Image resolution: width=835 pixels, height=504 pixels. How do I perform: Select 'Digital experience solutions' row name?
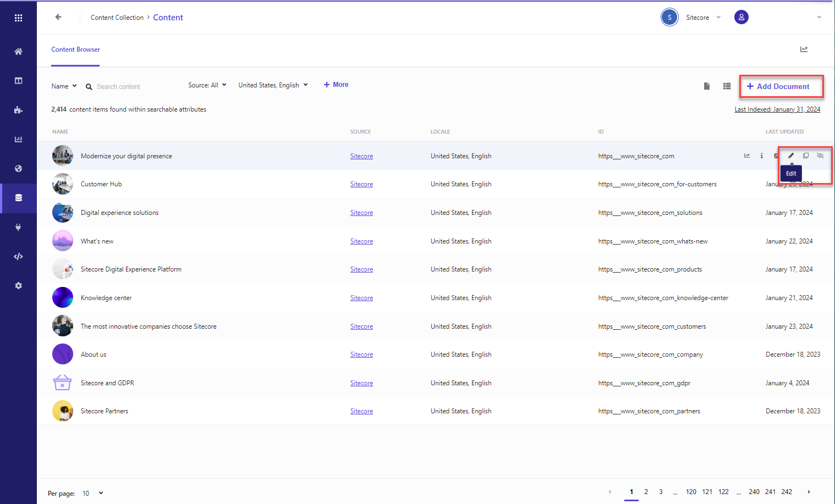[119, 213]
